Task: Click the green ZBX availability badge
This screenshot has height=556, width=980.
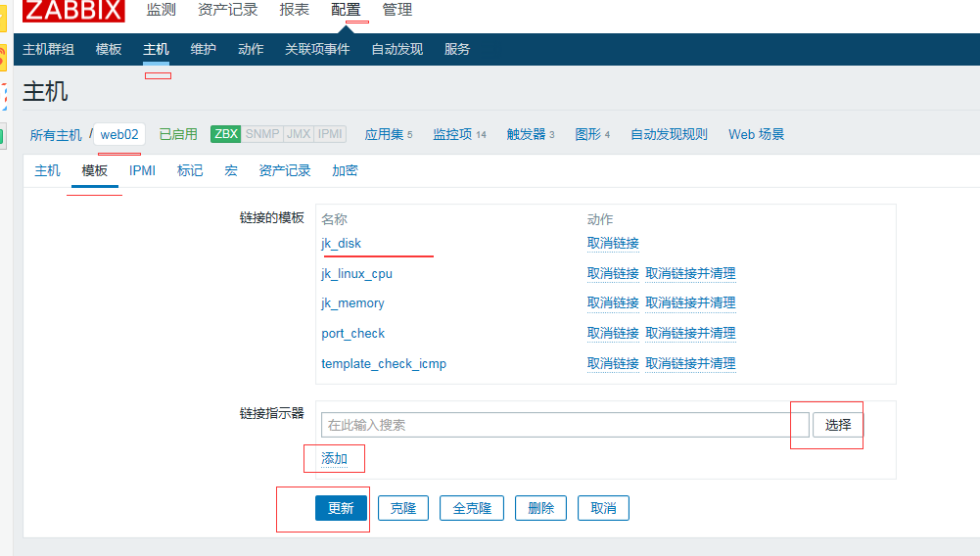Action: click(225, 134)
